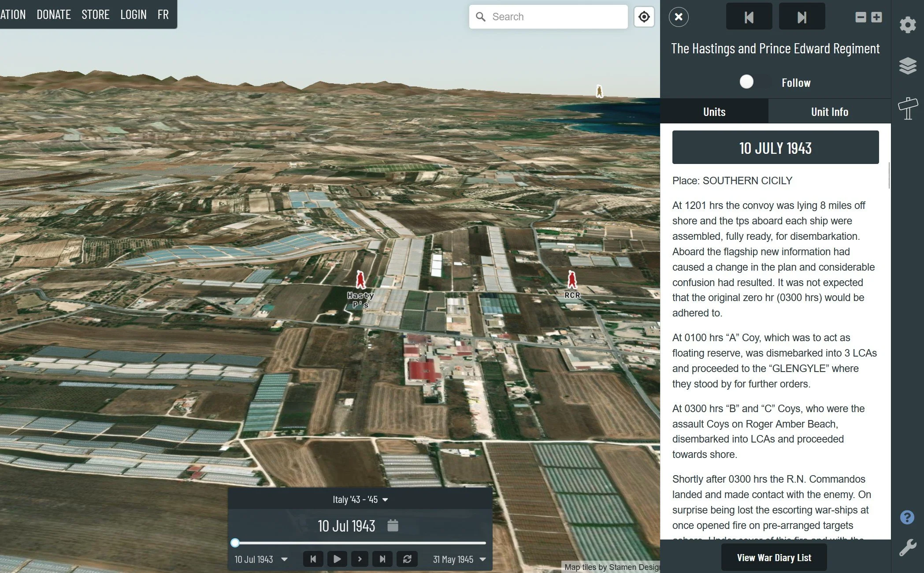Screen dimensions: 924x573
Task: Click the signpost icon in sidebar
Action: [907, 108]
